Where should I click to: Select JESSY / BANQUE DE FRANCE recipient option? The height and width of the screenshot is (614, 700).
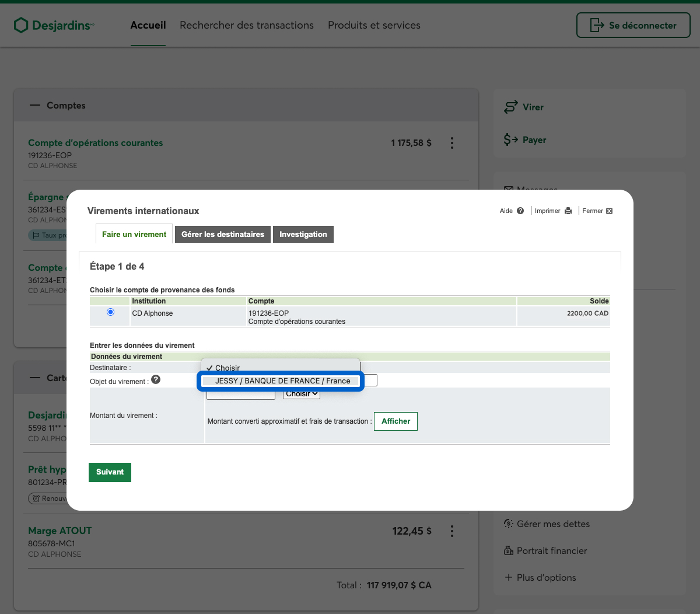(282, 381)
